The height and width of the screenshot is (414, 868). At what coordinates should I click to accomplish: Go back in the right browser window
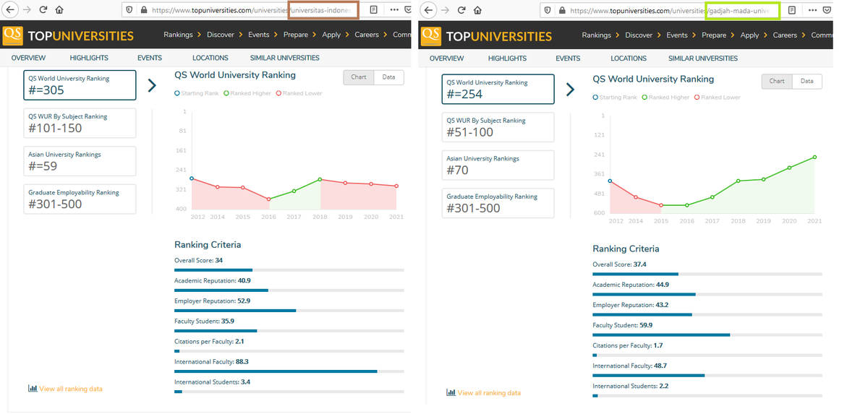[429, 10]
